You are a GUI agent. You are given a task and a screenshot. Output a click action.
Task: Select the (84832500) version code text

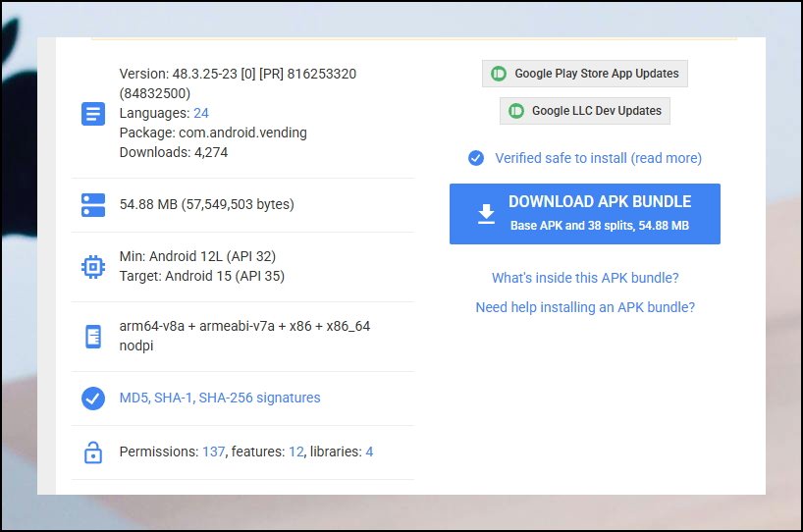[155, 93]
